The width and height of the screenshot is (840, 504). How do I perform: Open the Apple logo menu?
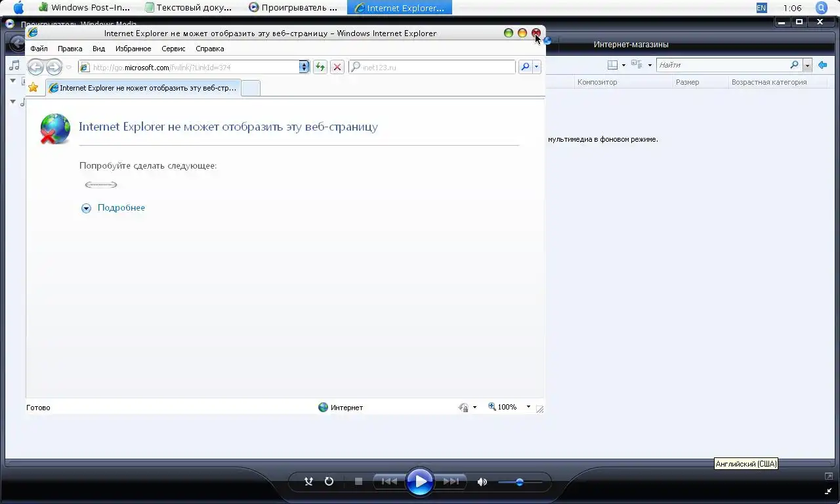[18, 8]
